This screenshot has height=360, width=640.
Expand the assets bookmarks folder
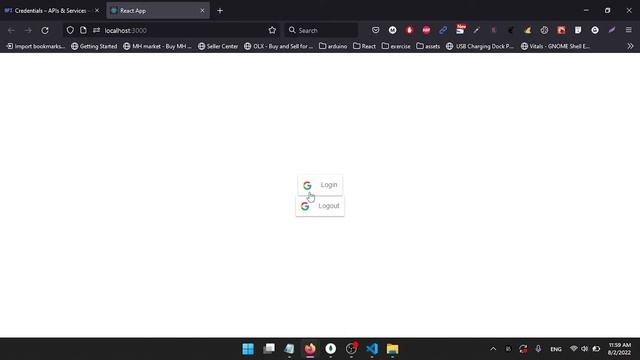428,47
